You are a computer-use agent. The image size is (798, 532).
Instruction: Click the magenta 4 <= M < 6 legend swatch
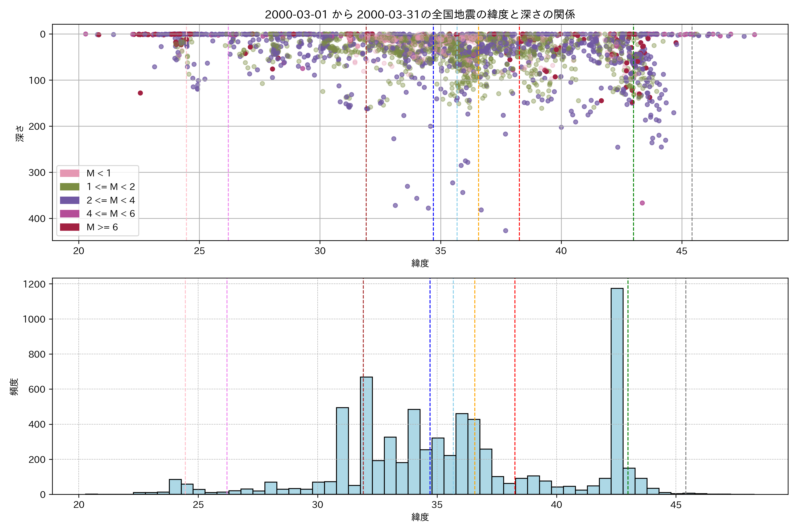(x=70, y=213)
